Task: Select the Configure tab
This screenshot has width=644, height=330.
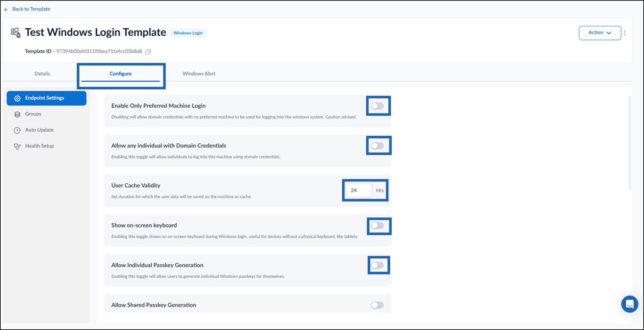Action: 121,74
